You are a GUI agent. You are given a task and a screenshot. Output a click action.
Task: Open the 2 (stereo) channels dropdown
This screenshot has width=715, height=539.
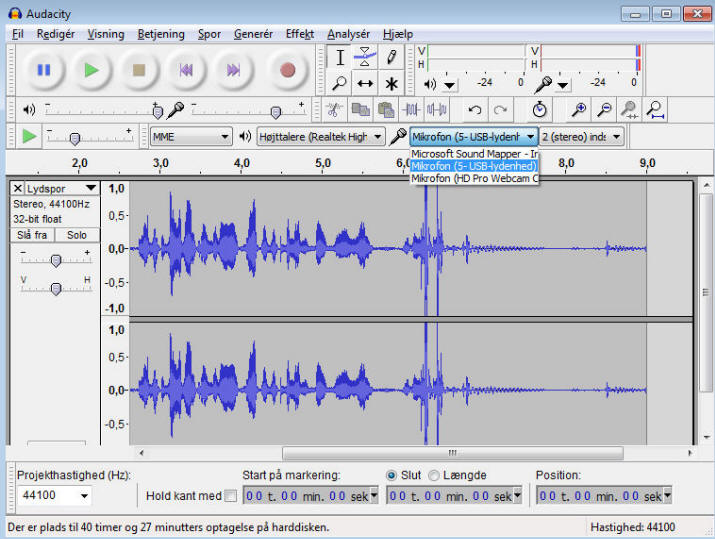point(581,136)
